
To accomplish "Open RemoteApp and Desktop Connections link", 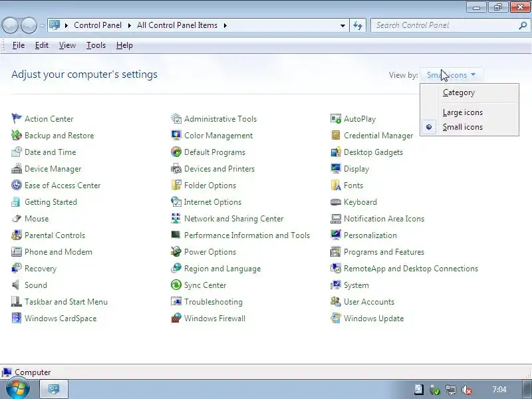I will [x=411, y=269].
